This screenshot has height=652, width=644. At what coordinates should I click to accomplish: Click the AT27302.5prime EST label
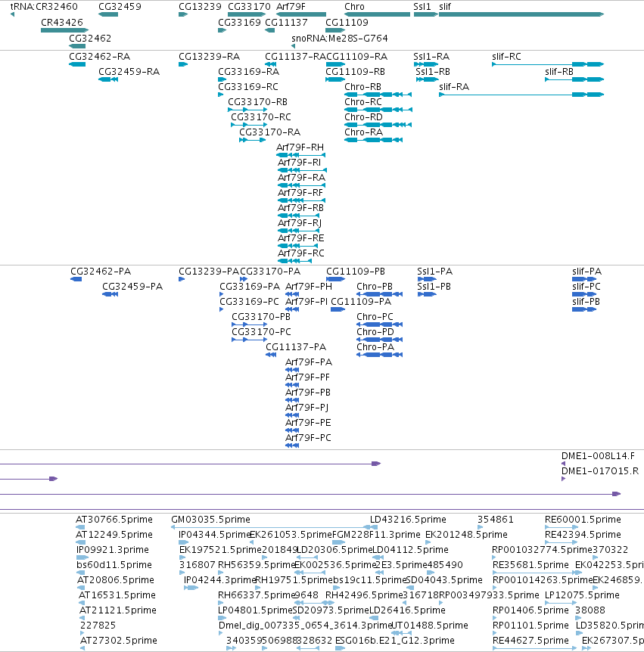point(119,641)
